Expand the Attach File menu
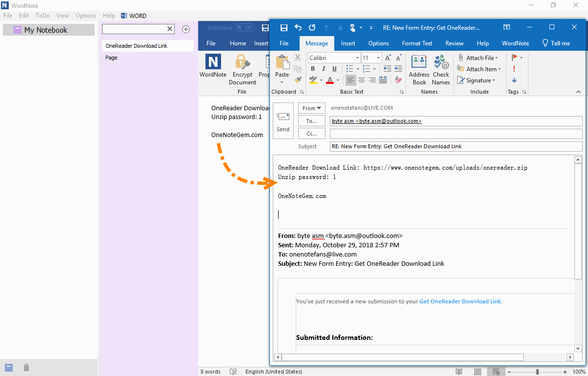The width and height of the screenshot is (588, 376). point(478,58)
